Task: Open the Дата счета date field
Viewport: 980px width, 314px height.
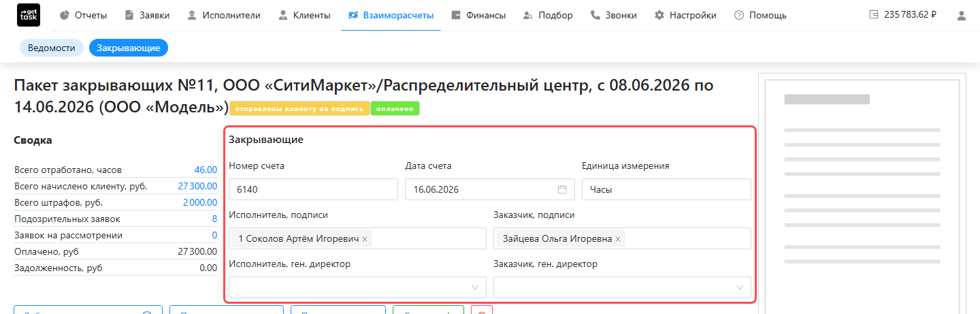Action: [x=489, y=189]
